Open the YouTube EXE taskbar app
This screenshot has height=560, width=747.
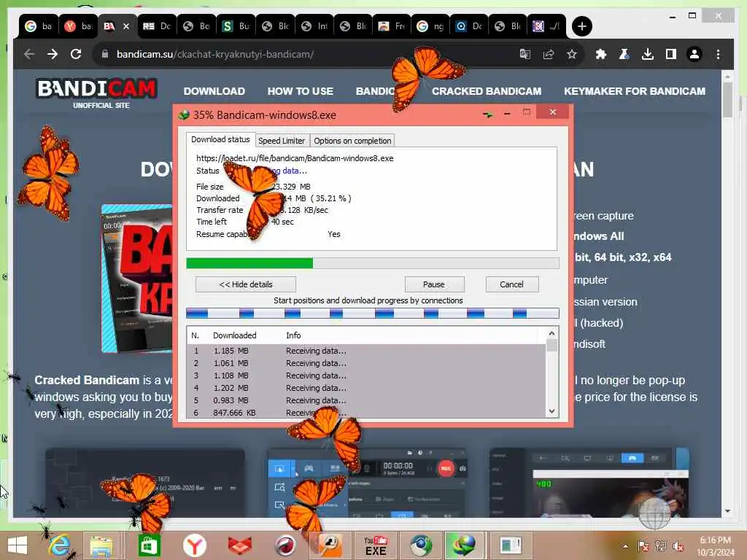376,545
